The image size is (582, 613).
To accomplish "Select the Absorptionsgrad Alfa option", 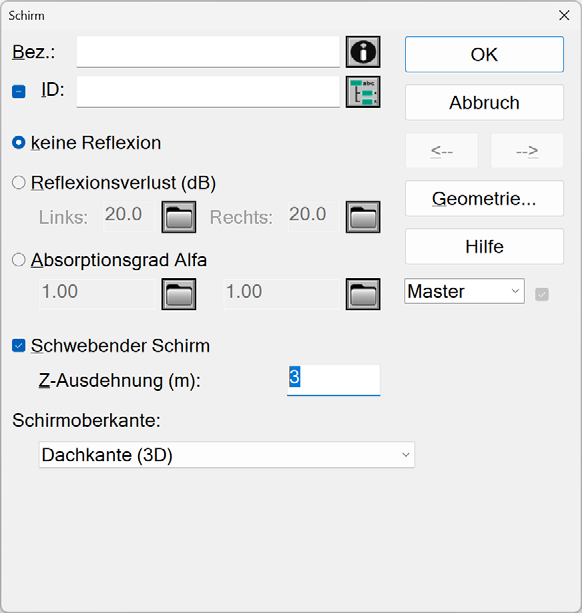I will pos(19,260).
